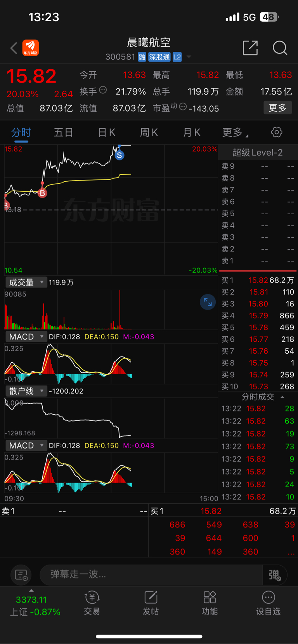The height and width of the screenshot is (644, 298).
Task: Tap the 13:23 status bar clock
Action: (44, 17)
